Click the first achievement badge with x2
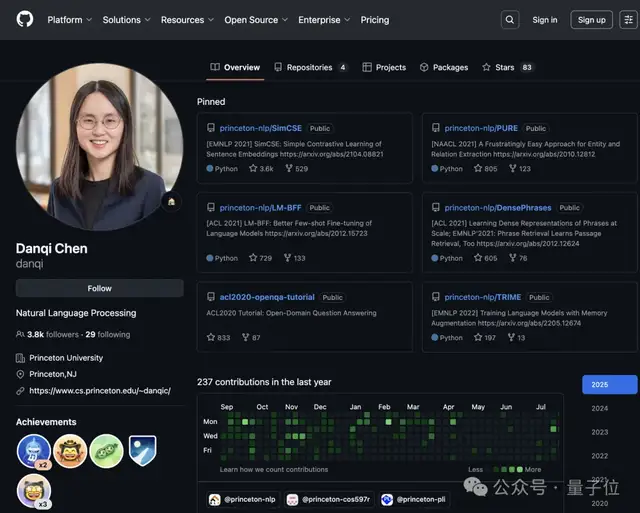 (x=34, y=451)
